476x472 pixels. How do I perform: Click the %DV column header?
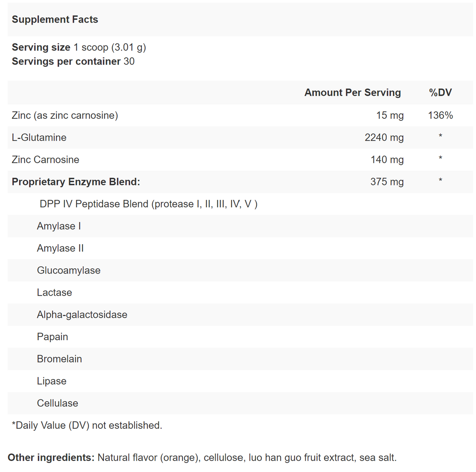pos(440,92)
